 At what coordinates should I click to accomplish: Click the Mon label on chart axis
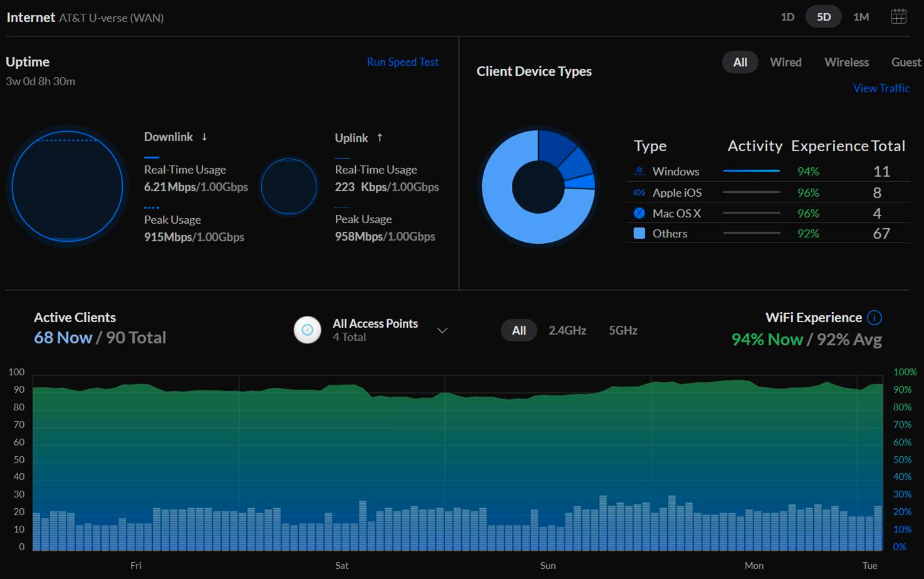point(754,565)
